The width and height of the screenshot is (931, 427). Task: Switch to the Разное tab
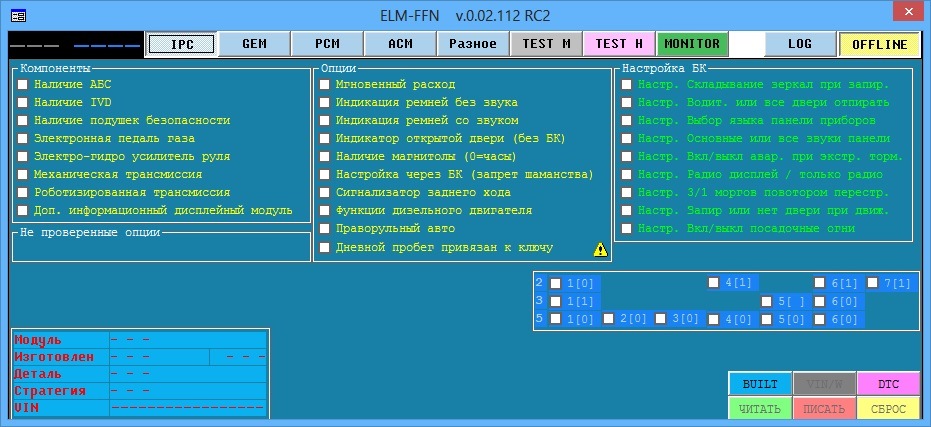[473, 44]
